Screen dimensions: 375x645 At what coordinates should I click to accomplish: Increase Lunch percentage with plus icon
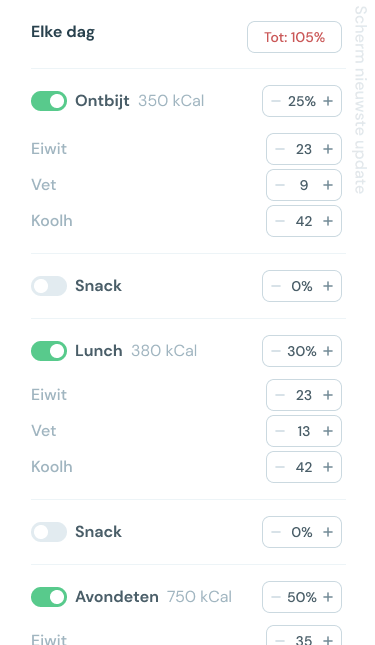(x=328, y=351)
